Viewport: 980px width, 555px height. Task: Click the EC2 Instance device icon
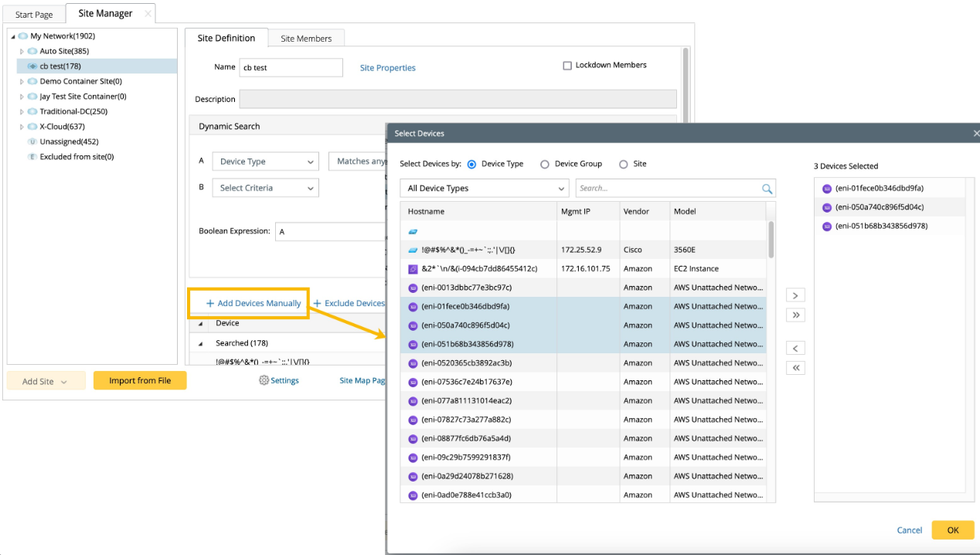pos(413,269)
